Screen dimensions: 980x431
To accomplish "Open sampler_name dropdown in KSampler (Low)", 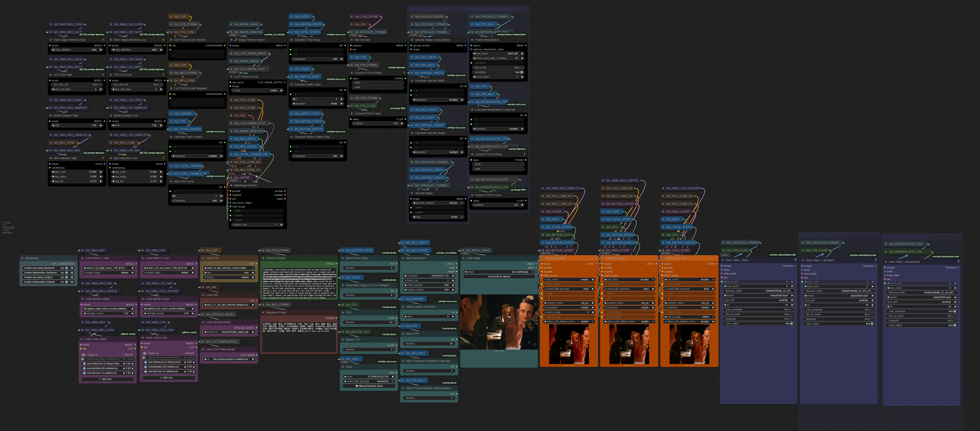I will click(689, 303).
